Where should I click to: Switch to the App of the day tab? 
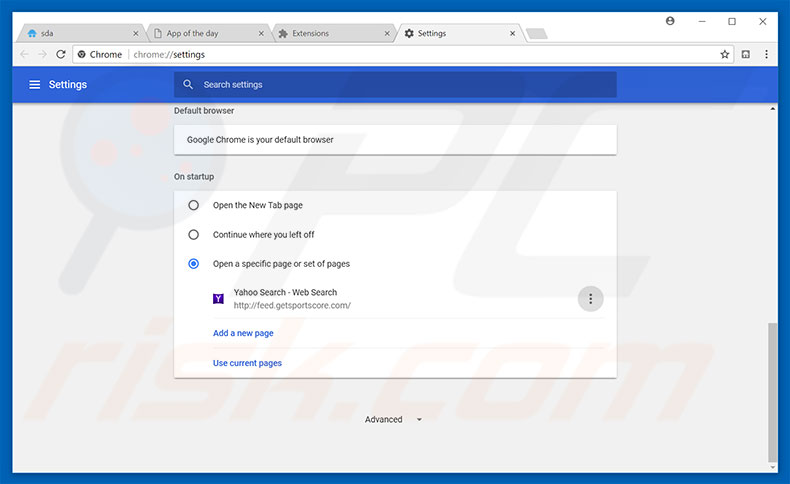tap(208, 33)
